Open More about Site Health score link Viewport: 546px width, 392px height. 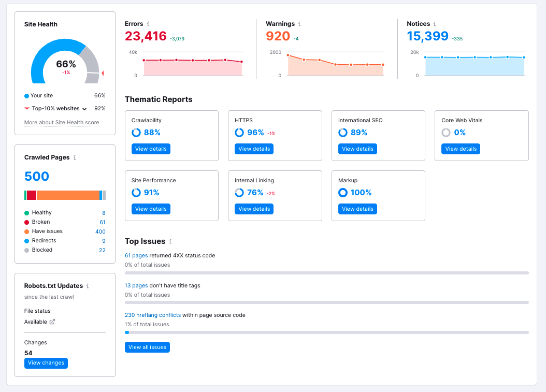pyautogui.click(x=62, y=123)
